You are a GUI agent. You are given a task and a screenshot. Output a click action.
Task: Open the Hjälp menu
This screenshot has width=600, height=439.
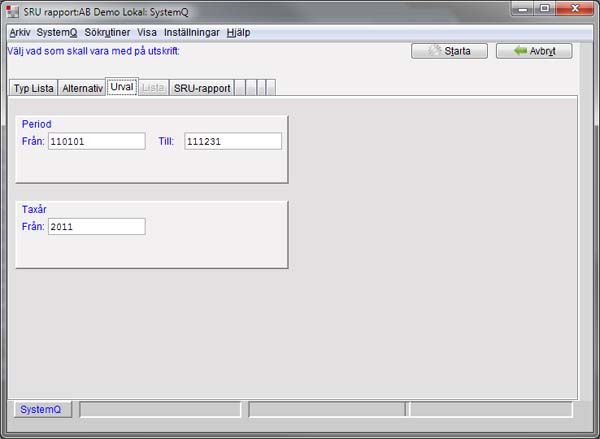tap(239, 32)
